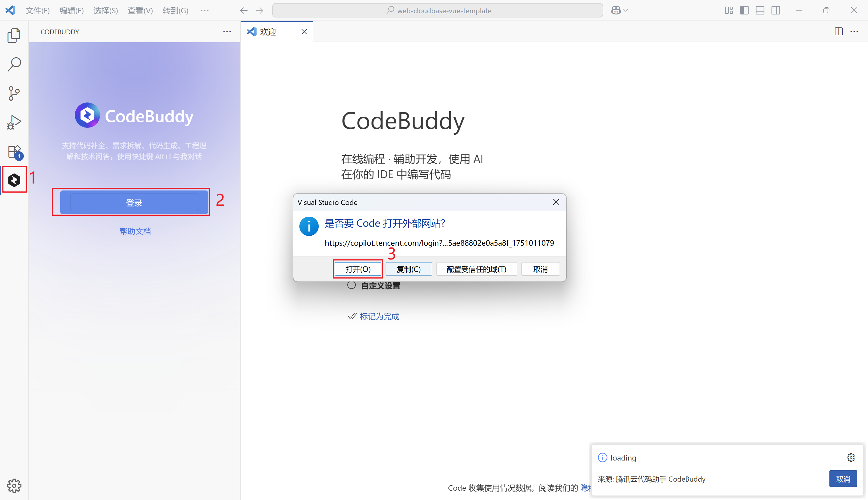Open editor more actions ellipsis
The width and height of the screenshot is (868, 500).
[x=854, y=32]
